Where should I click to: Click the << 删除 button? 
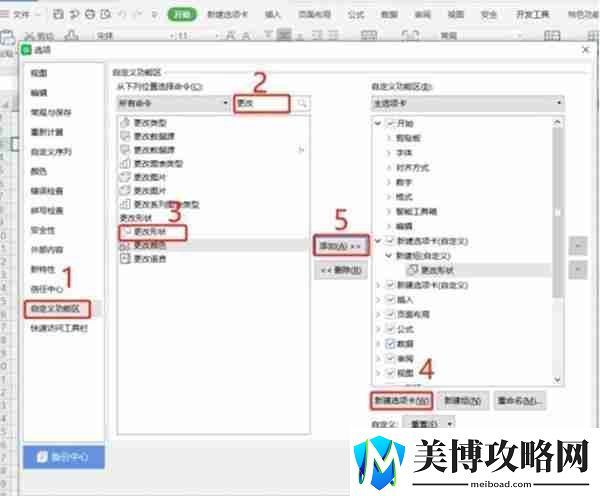click(x=341, y=270)
